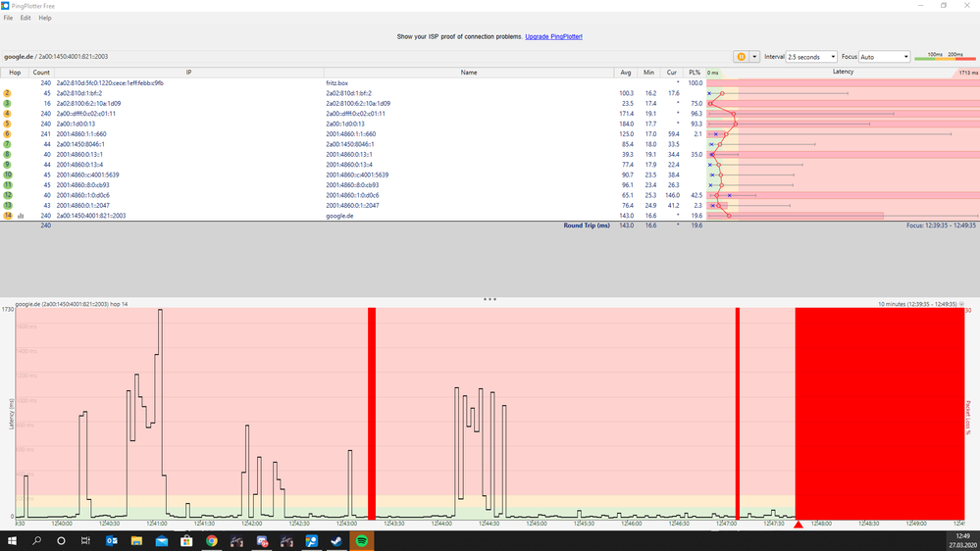Open Outlook from the taskbar

pyautogui.click(x=112, y=541)
